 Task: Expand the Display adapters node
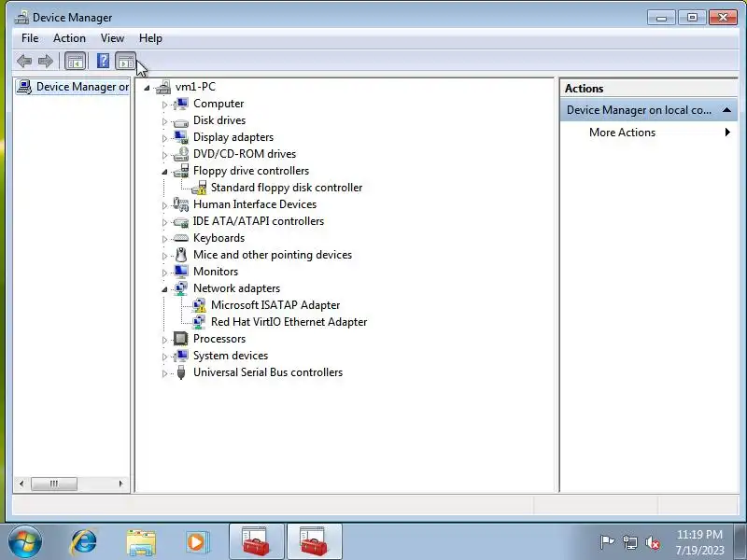[x=164, y=138]
